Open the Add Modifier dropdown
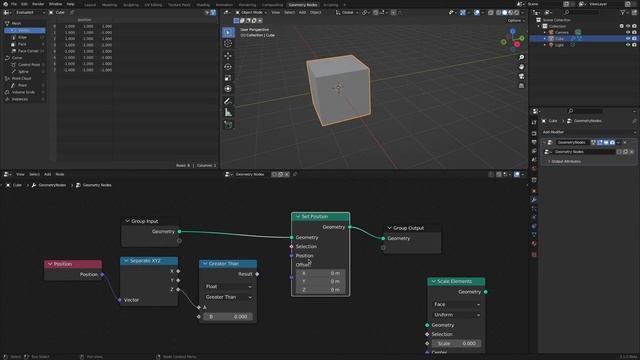Image resolution: width=640 pixels, height=360 pixels. pyautogui.click(x=589, y=132)
